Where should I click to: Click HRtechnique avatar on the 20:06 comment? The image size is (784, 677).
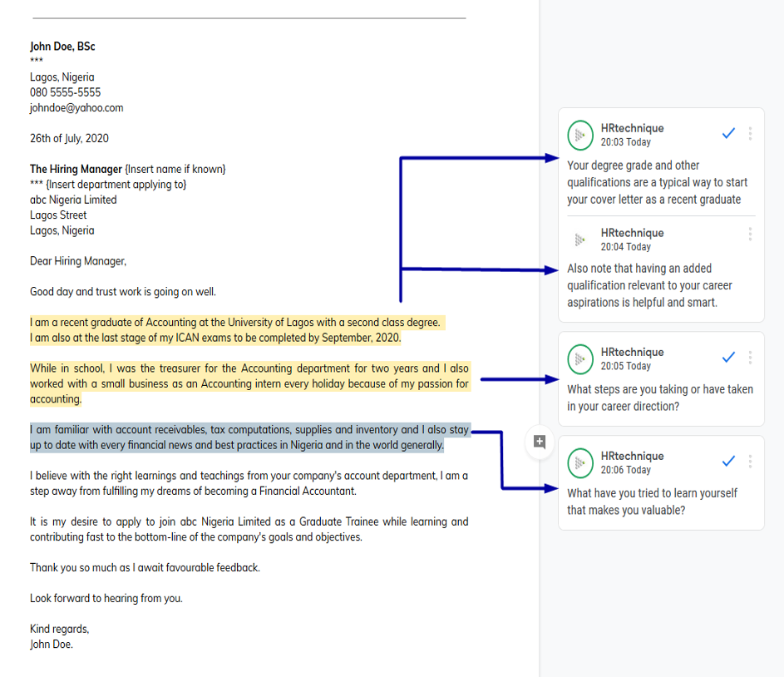pyautogui.click(x=580, y=463)
